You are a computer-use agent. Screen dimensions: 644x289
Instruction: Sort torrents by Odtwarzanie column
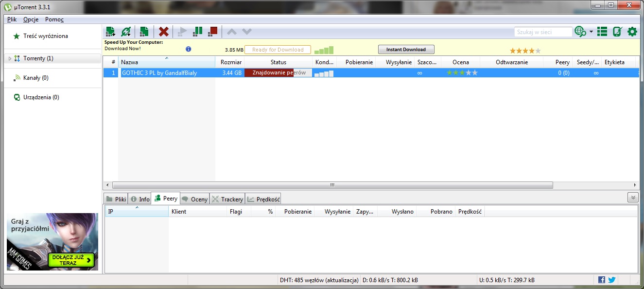click(512, 62)
